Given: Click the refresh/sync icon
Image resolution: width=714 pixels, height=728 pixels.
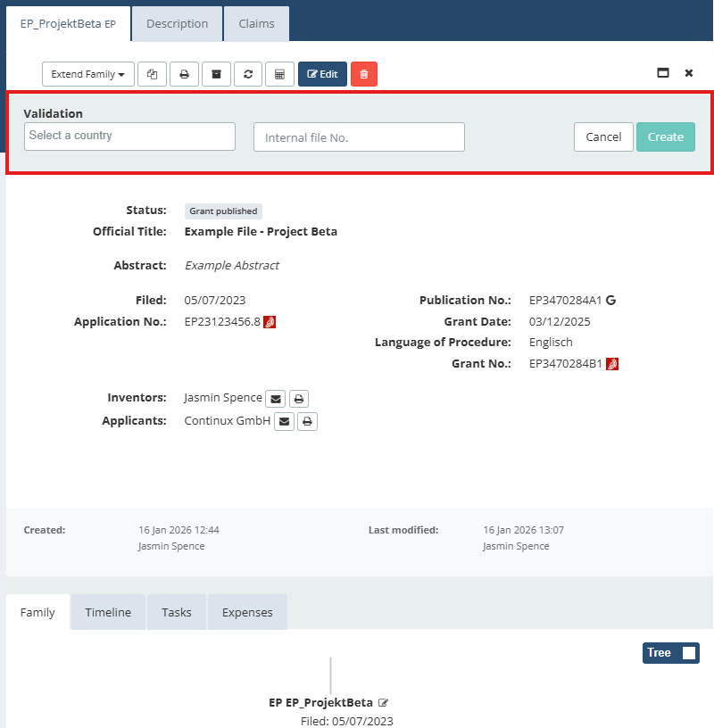Looking at the screenshot, I should (x=248, y=74).
